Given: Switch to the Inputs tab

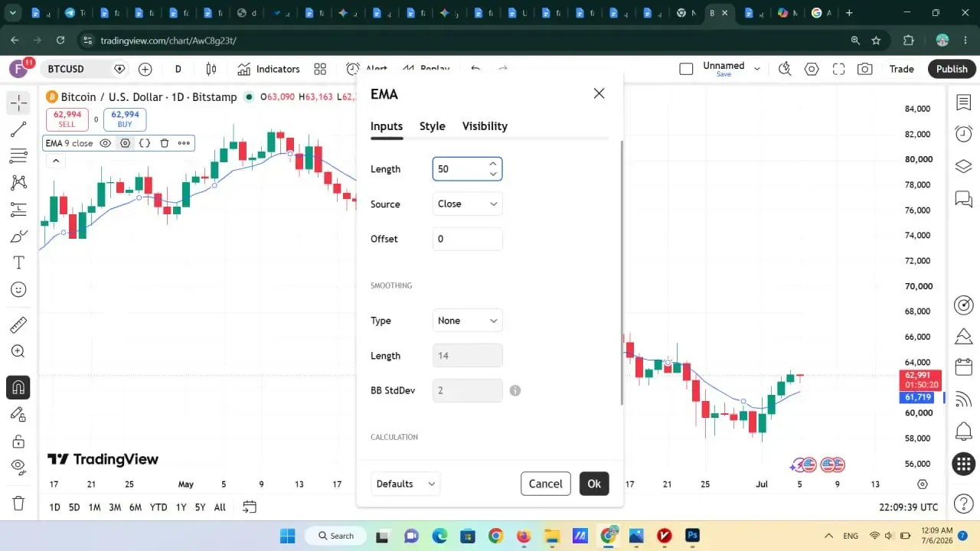Looking at the screenshot, I should (387, 126).
